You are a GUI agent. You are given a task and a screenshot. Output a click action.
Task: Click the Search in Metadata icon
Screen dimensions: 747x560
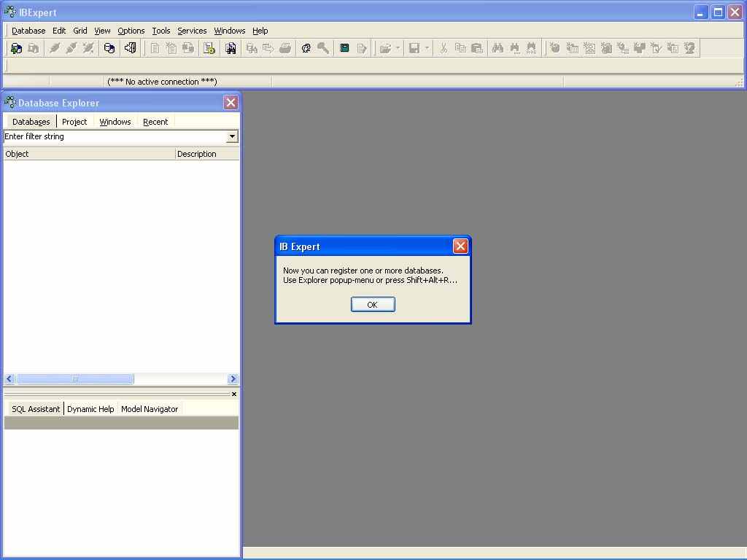click(x=252, y=48)
